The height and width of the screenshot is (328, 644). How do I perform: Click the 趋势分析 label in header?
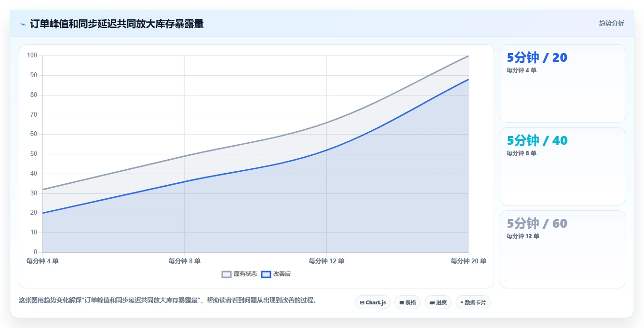[611, 23]
